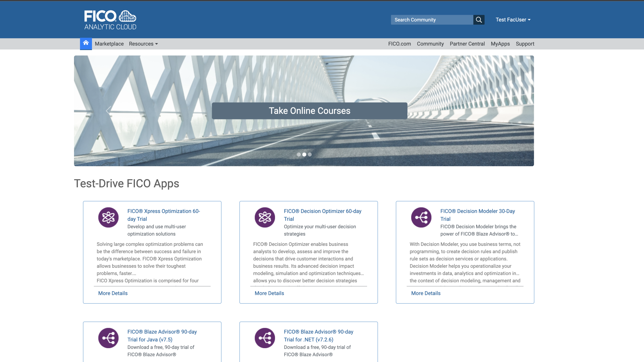Open More Details for Decision Modeler trial

(426, 293)
